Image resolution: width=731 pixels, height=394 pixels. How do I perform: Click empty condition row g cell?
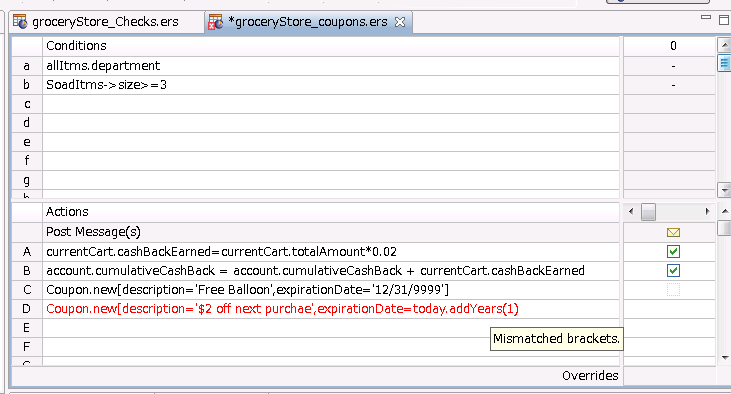coord(331,180)
